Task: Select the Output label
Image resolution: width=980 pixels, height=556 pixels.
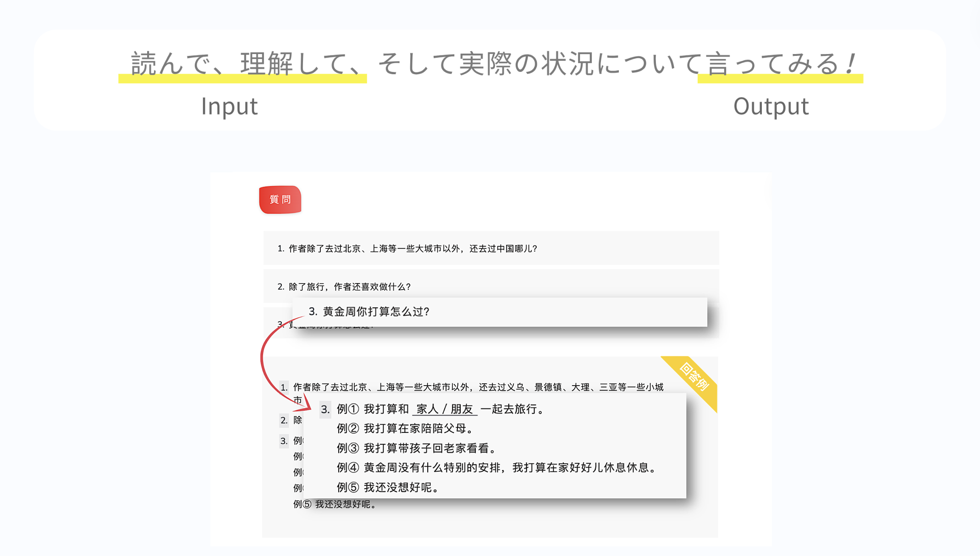Action: point(771,106)
